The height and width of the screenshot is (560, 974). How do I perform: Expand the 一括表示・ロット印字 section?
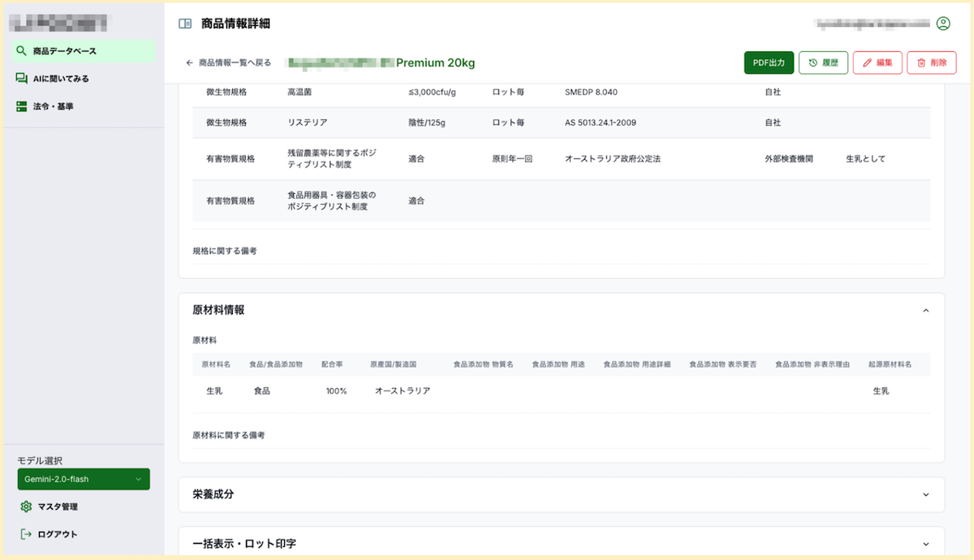pyautogui.click(x=926, y=544)
